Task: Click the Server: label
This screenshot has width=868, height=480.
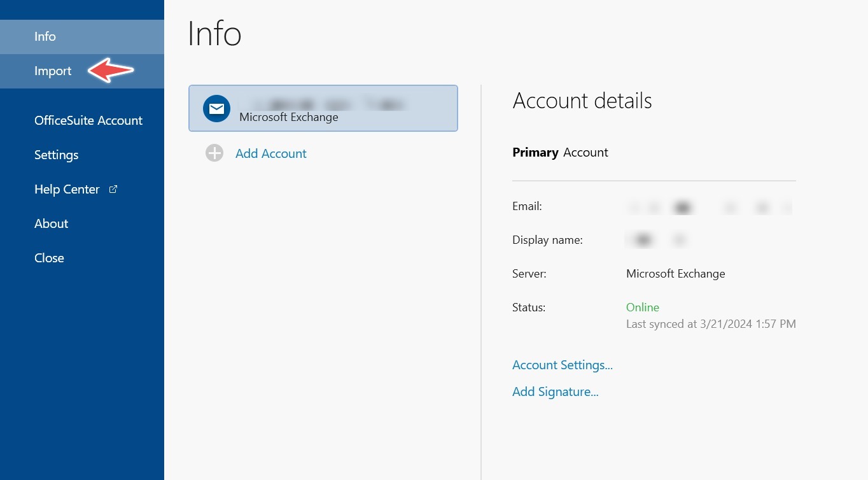Action: pyautogui.click(x=529, y=274)
